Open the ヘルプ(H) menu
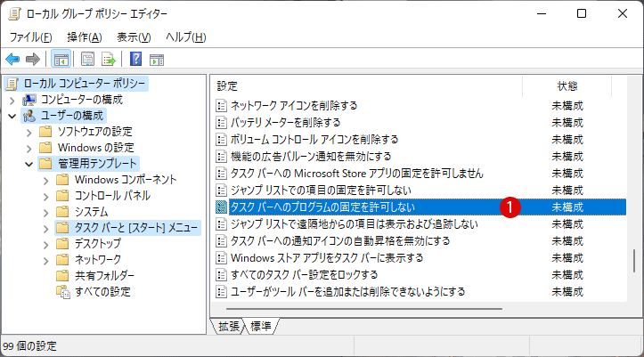 [185, 37]
